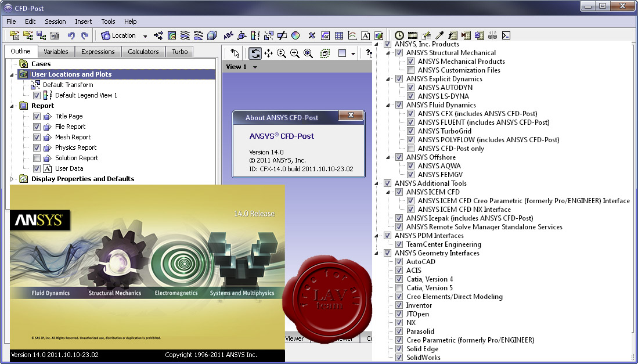The height and width of the screenshot is (364, 638).
Task: Open the Function Calculator icon
Action: click(452, 35)
